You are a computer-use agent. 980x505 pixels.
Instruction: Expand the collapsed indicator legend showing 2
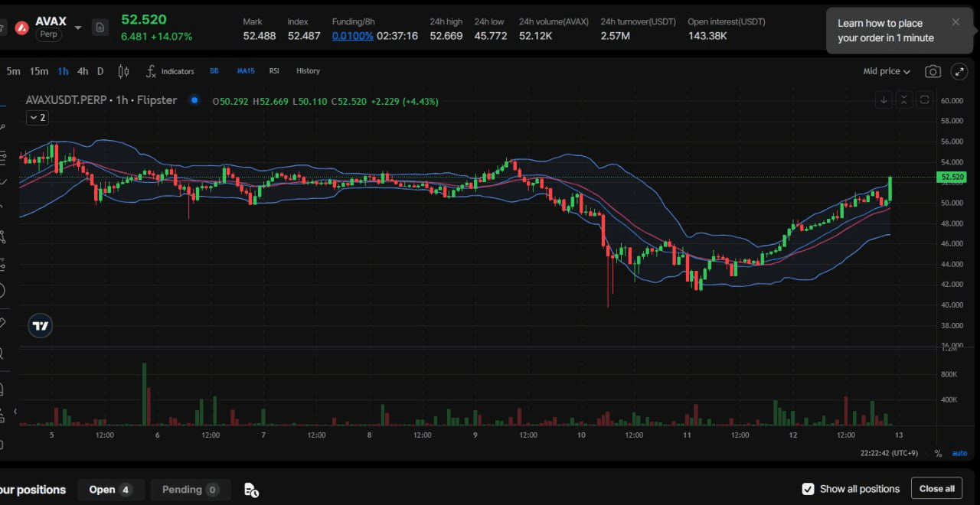pyautogui.click(x=37, y=117)
